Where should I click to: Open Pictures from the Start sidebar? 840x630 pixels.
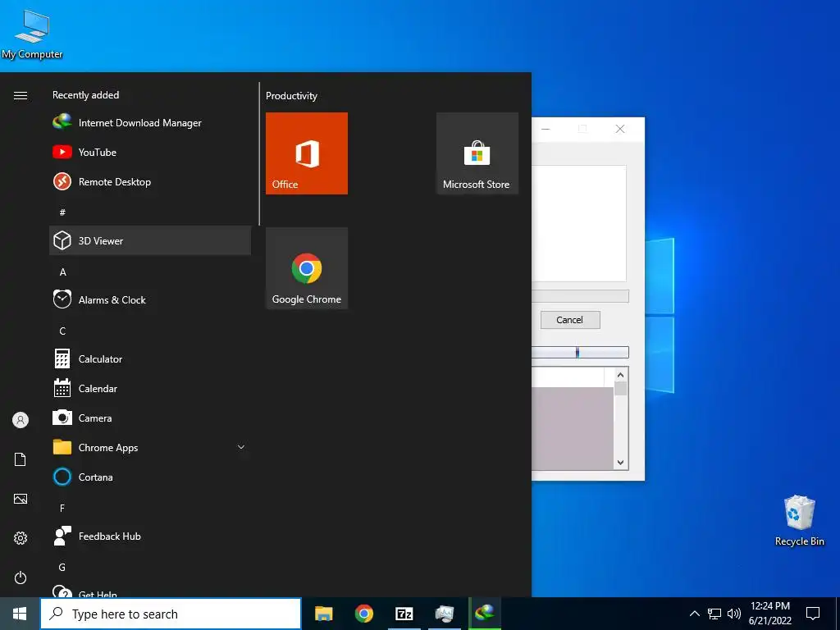click(21, 499)
